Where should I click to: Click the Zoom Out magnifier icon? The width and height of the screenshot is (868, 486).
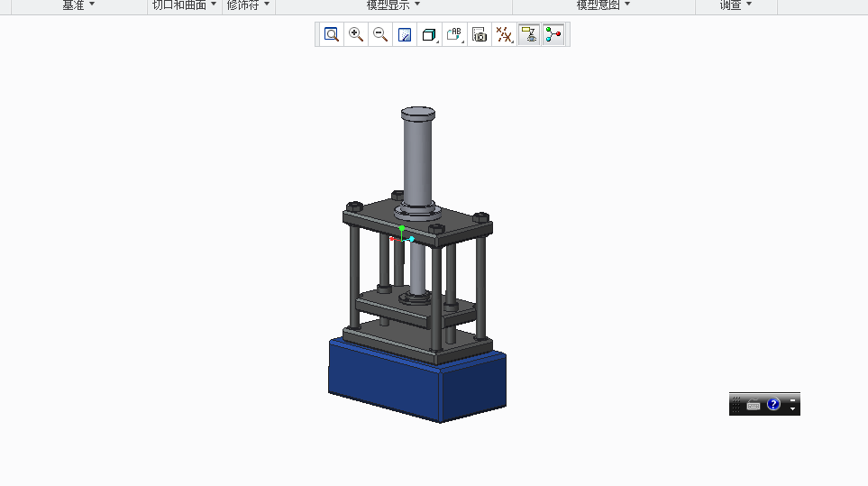coord(380,34)
